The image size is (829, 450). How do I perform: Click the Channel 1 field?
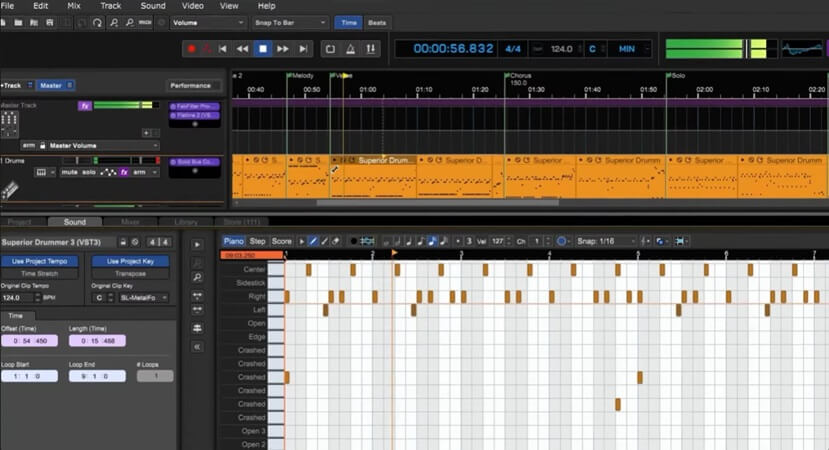[x=537, y=241]
